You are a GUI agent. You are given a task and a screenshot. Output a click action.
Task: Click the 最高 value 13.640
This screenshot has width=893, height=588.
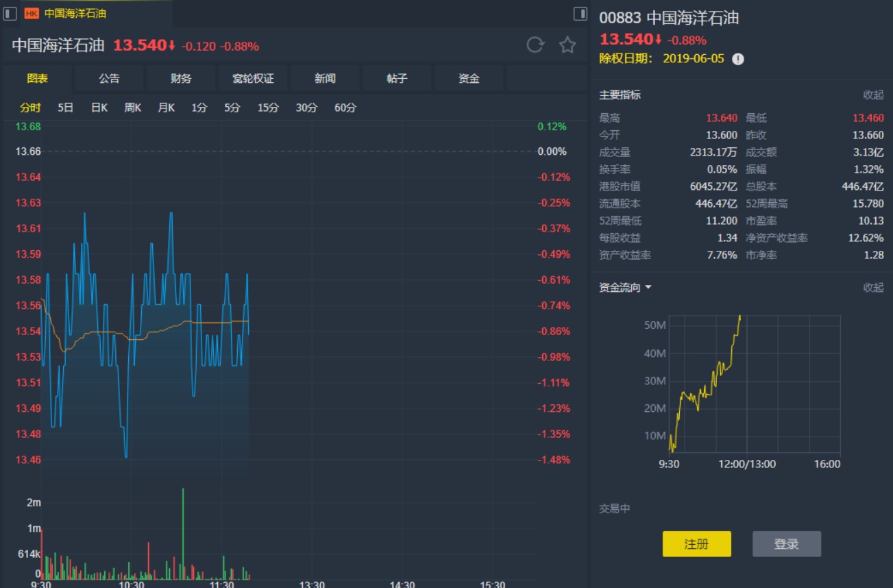(722, 118)
